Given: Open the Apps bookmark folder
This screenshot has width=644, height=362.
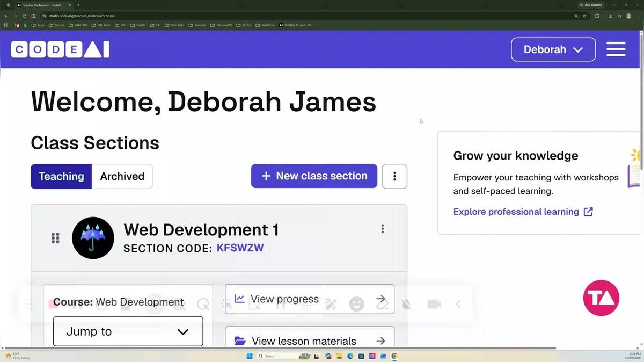Looking at the screenshot, I should click(x=38, y=25).
